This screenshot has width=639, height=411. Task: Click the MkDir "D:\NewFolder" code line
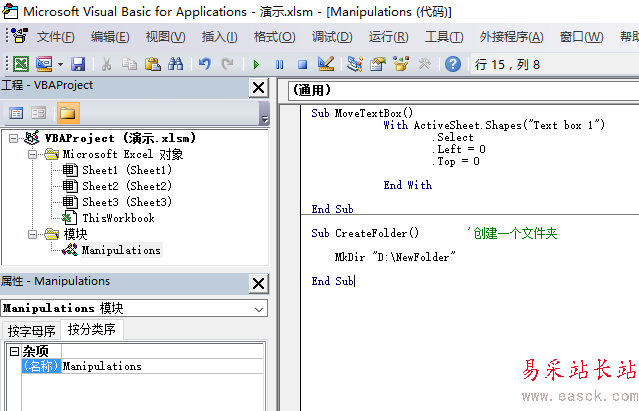[x=395, y=257]
